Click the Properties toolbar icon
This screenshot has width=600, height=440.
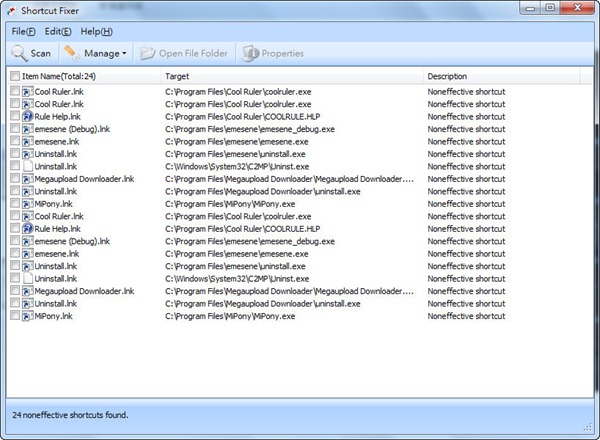(250, 53)
